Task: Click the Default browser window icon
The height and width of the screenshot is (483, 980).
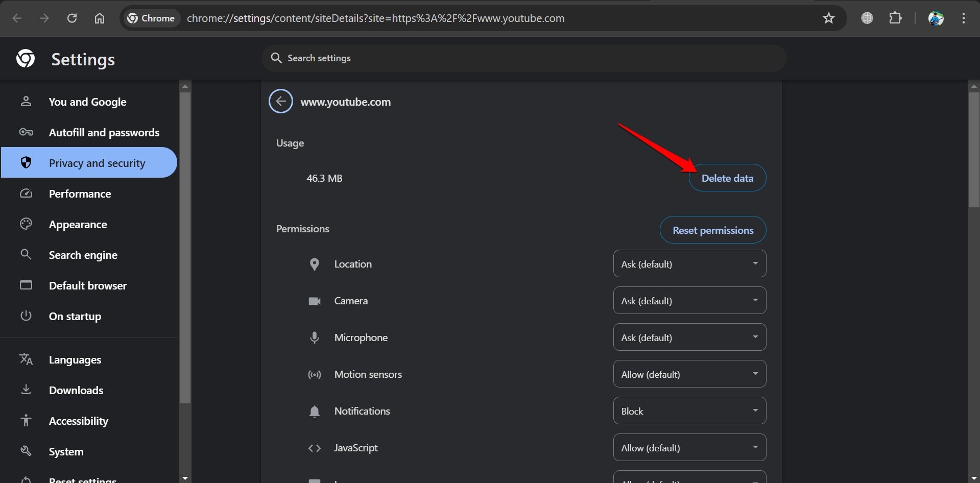Action: click(x=26, y=285)
